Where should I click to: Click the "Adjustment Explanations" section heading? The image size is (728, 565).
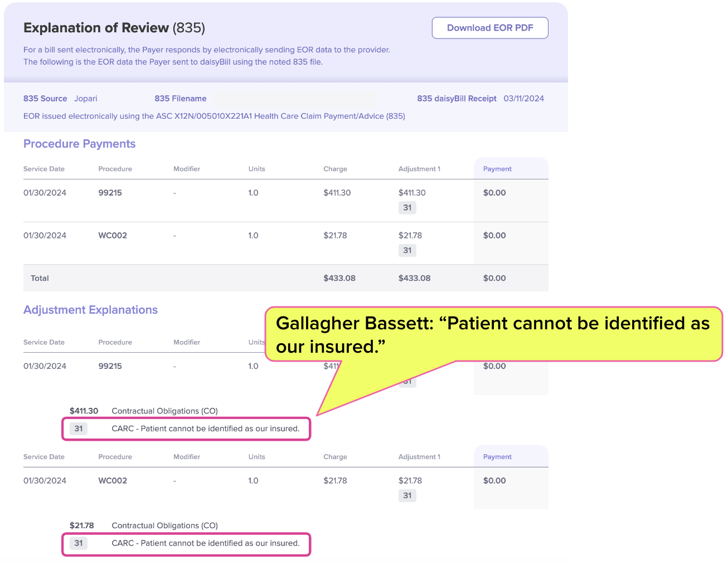click(91, 310)
